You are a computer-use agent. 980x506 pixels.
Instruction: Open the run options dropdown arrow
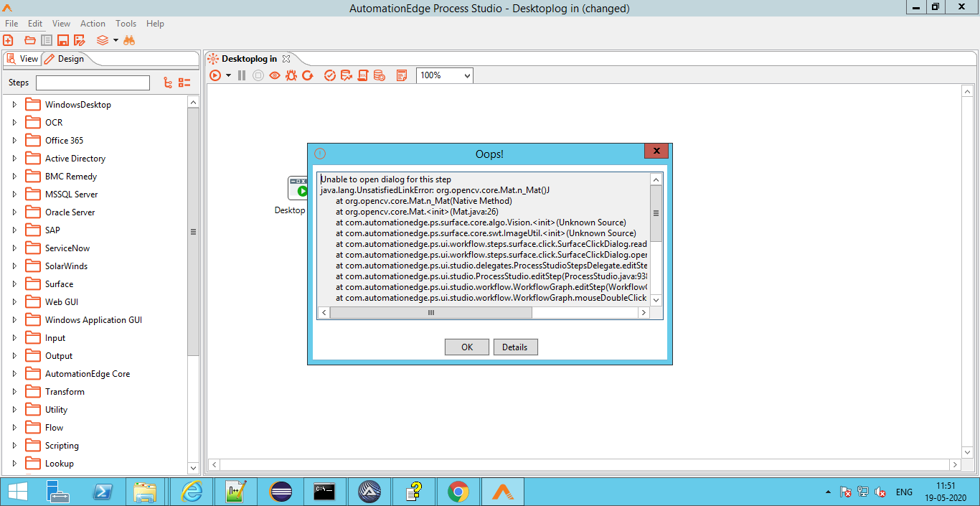click(228, 75)
